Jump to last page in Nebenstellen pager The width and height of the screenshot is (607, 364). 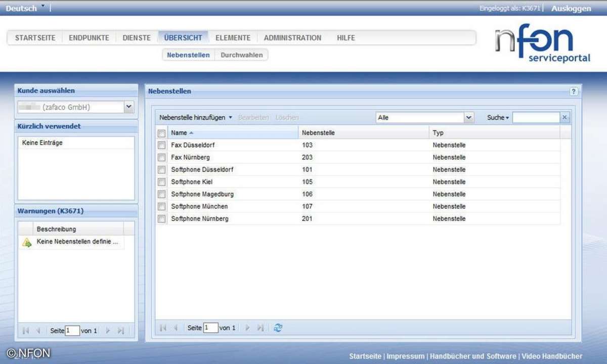261,328
